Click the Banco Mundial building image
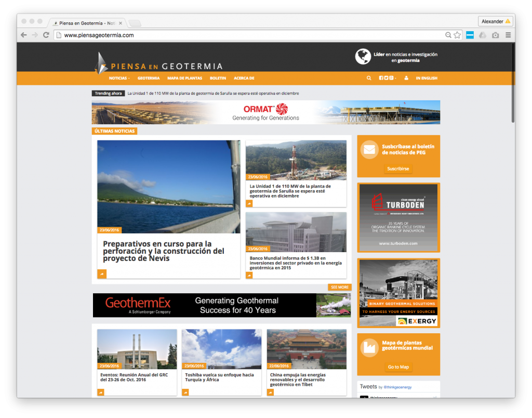This screenshot has width=532, height=418. point(296,232)
